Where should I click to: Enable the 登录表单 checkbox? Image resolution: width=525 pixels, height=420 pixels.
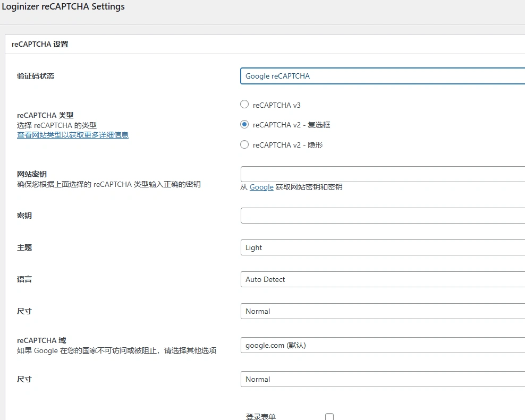click(x=329, y=416)
